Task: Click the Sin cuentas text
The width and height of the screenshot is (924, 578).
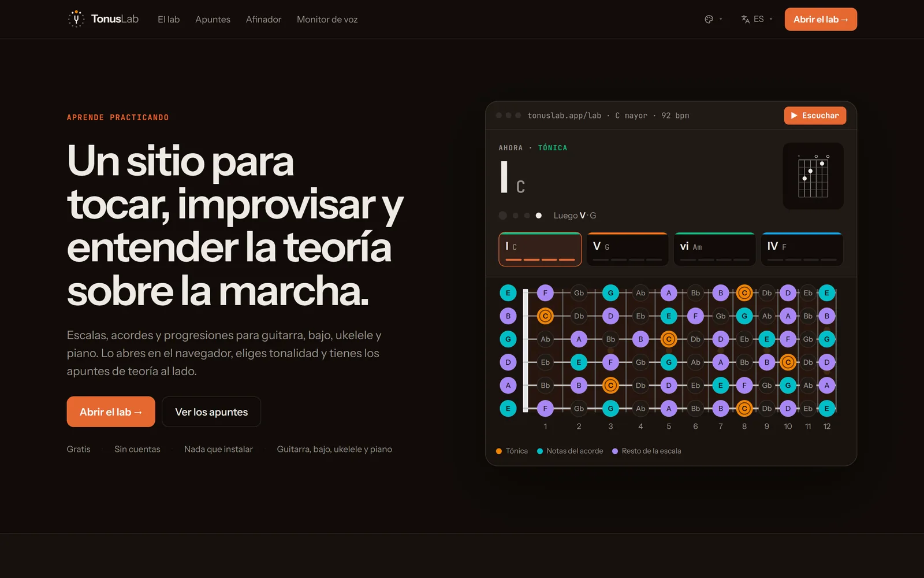Action: point(137,449)
